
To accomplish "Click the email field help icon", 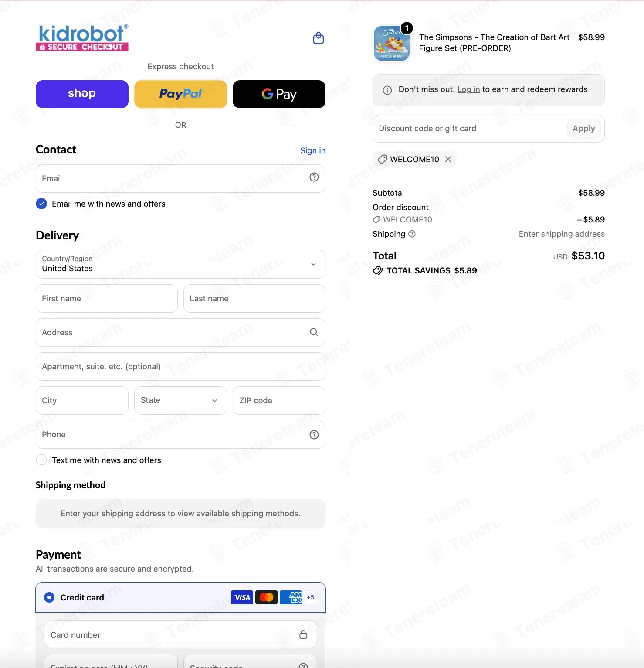I will point(314,177).
